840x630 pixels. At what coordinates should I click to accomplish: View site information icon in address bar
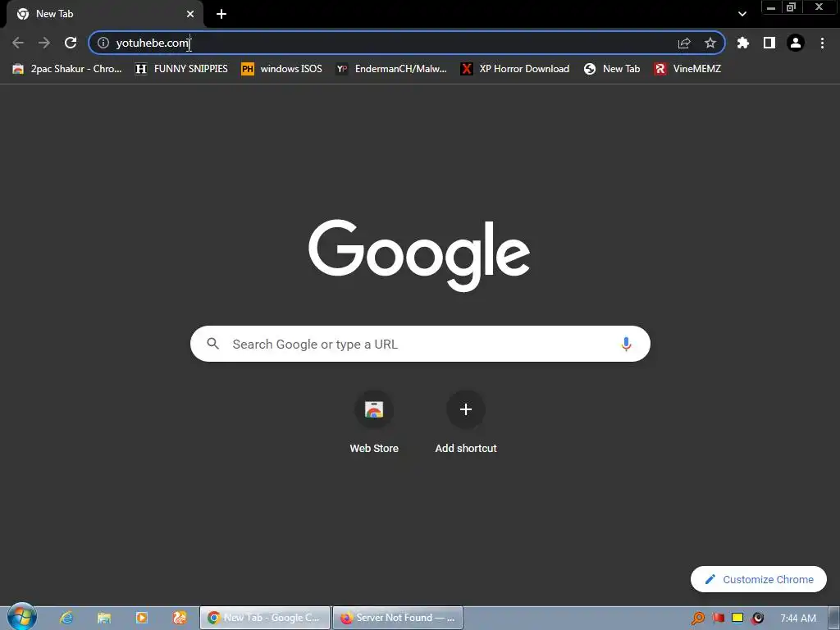(103, 43)
